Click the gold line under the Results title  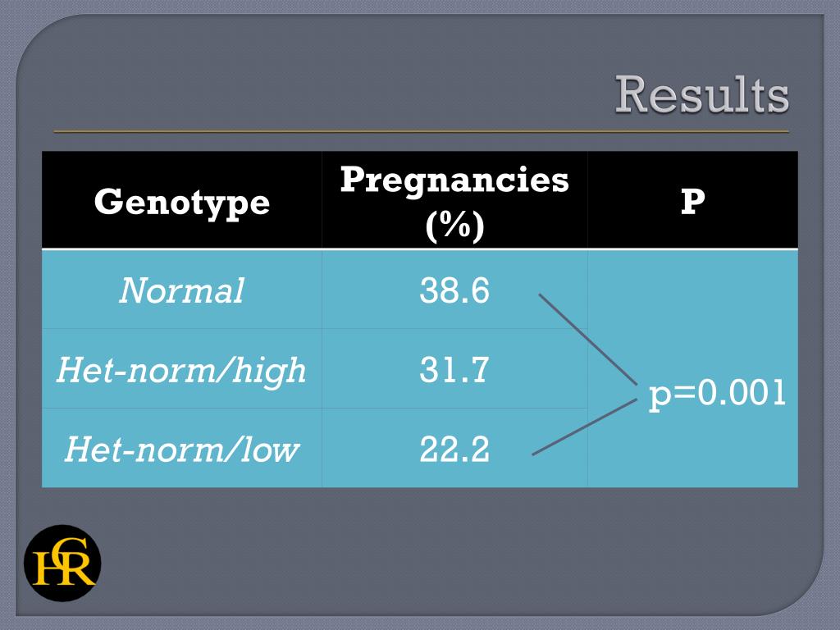tap(421, 130)
